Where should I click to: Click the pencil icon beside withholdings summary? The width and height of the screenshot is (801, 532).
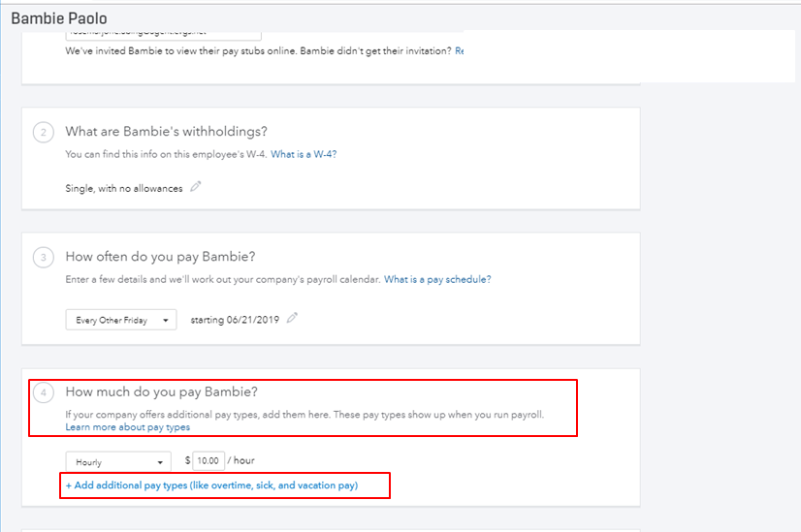click(x=196, y=186)
